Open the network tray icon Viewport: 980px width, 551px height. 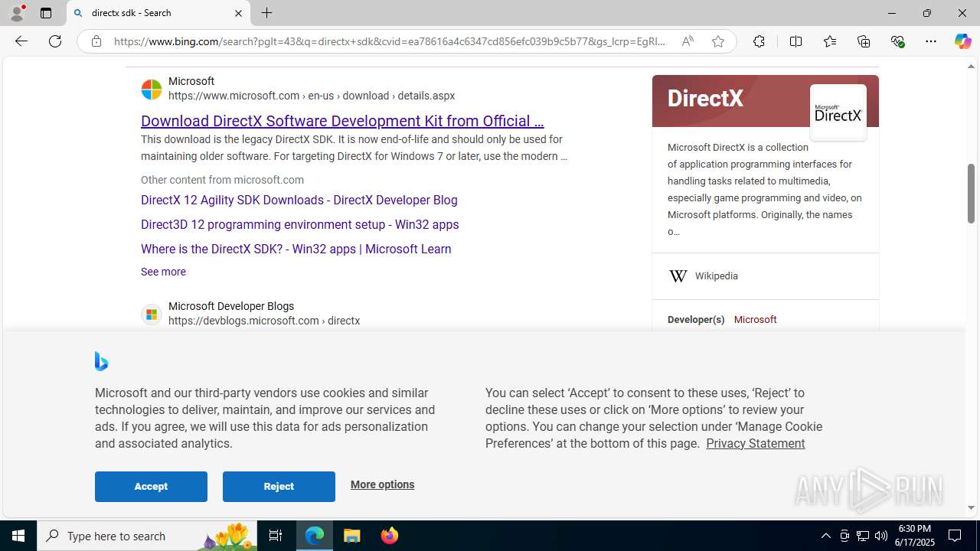pyautogui.click(x=863, y=536)
